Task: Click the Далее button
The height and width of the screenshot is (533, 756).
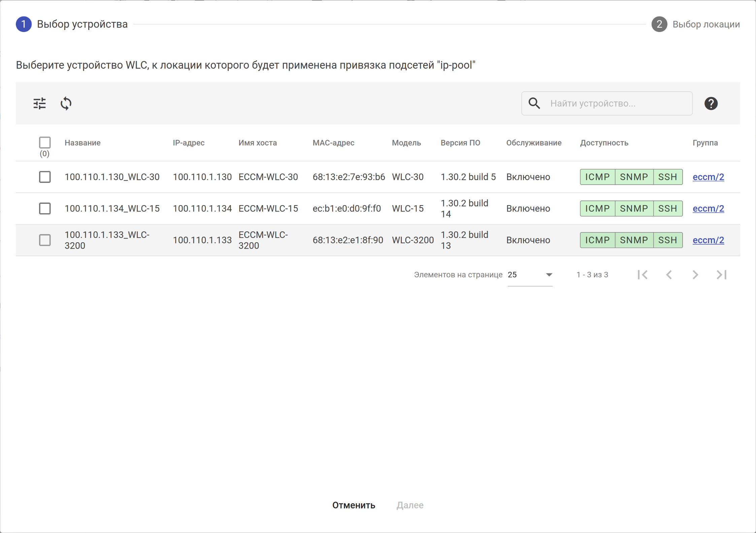Action: pyautogui.click(x=410, y=505)
